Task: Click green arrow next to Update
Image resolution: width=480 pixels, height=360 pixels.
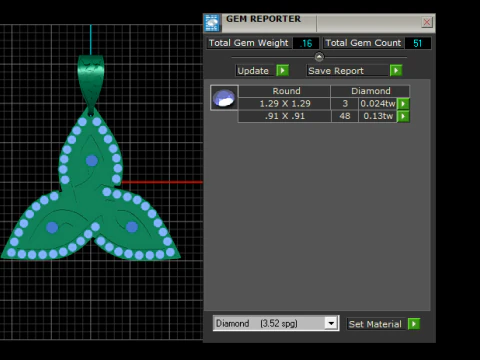Action: (x=282, y=71)
